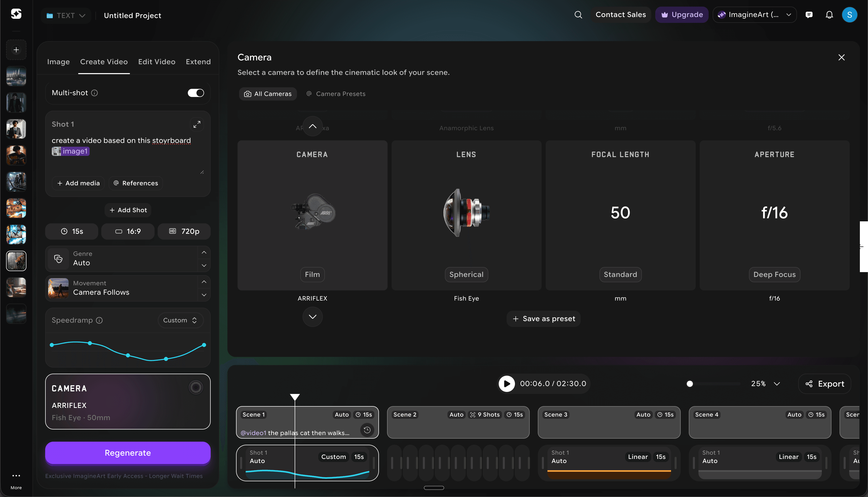Open the More menu in sidebar

[x=16, y=481]
